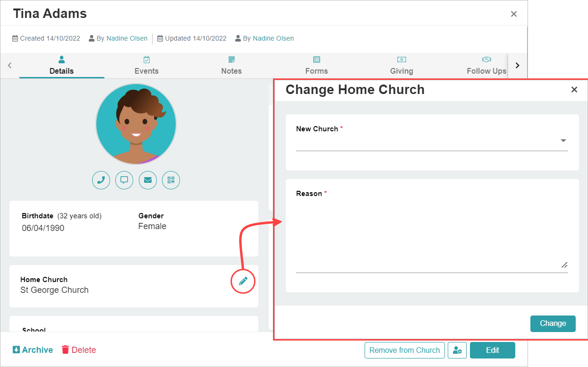Open Nadine Olsen link next to Created date
This screenshot has width=588, height=367.
(x=127, y=38)
